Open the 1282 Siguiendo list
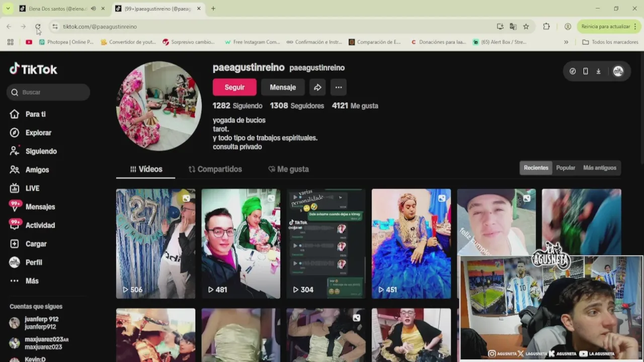The height and width of the screenshot is (362, 644). click(x=237, y=106)
